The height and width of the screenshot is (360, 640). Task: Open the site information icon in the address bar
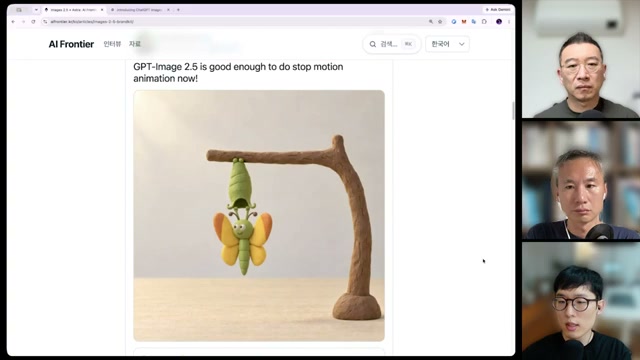tap(45, 22)
